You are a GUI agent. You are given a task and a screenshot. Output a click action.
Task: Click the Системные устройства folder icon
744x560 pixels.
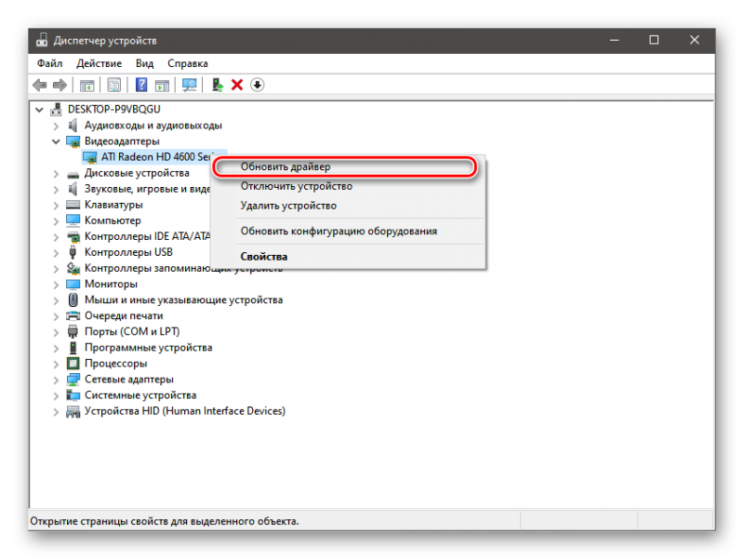coord(73,395)
